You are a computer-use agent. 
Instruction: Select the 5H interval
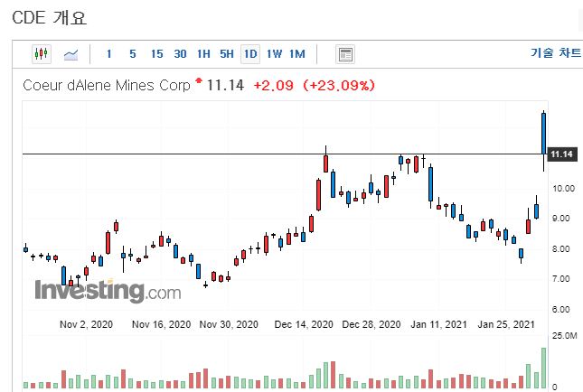click(227, 54)
